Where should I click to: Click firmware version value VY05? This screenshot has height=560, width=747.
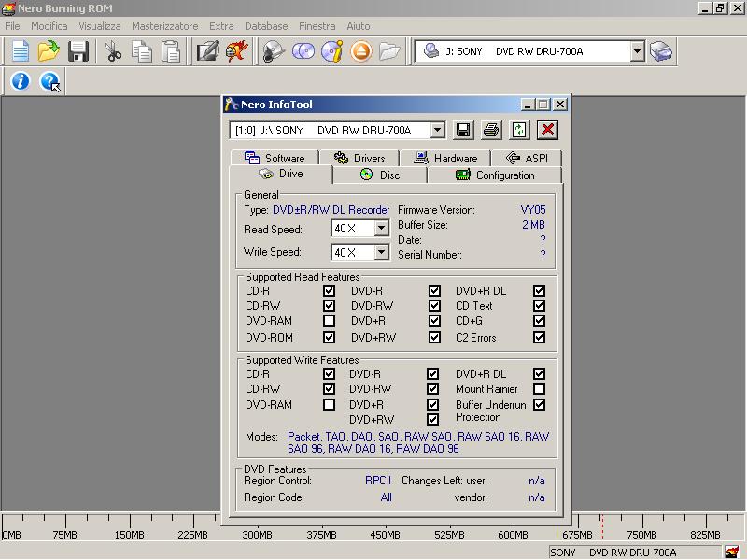pyautogui.click(x=533, y=209)
